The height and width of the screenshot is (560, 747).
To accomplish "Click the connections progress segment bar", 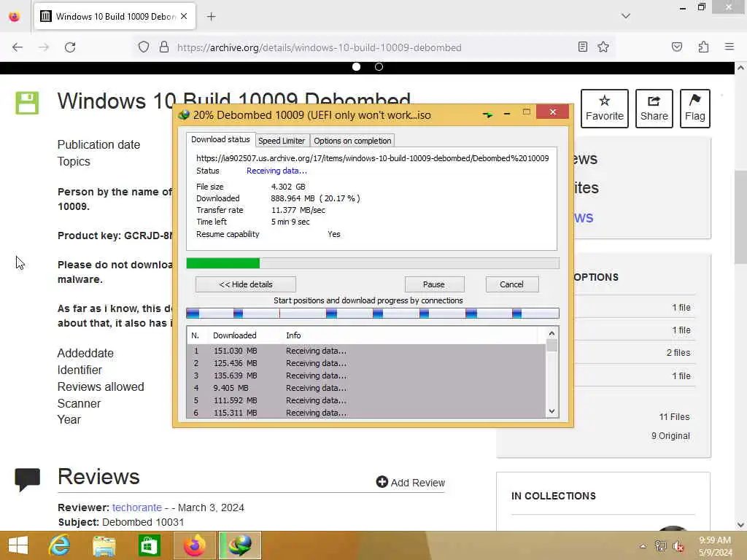I will (373, 314).
